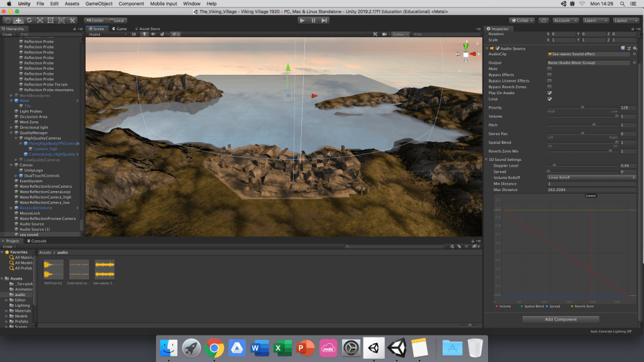Open the Volume Rolloff dropdown

click(591, 177)
